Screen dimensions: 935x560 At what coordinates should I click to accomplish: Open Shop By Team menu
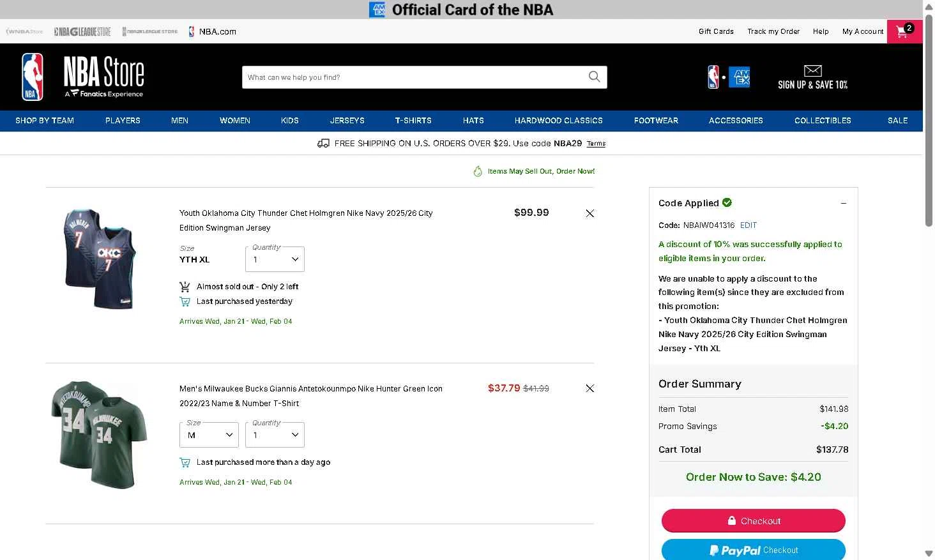(45, 121)
